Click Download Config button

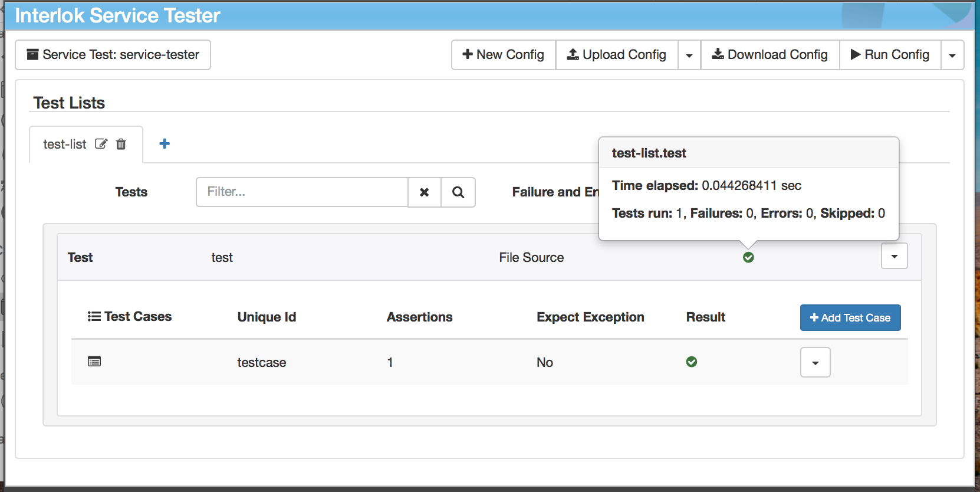click(770, 55)
